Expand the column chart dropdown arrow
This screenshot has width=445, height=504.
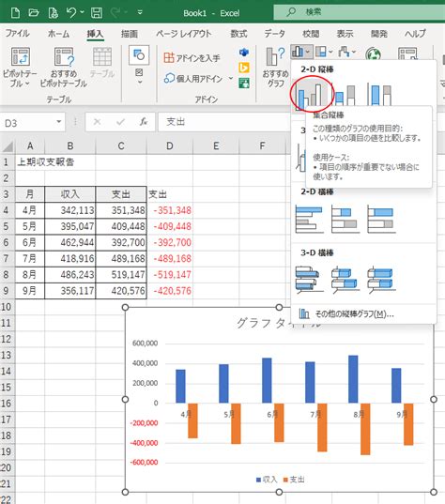pos(308,52)
